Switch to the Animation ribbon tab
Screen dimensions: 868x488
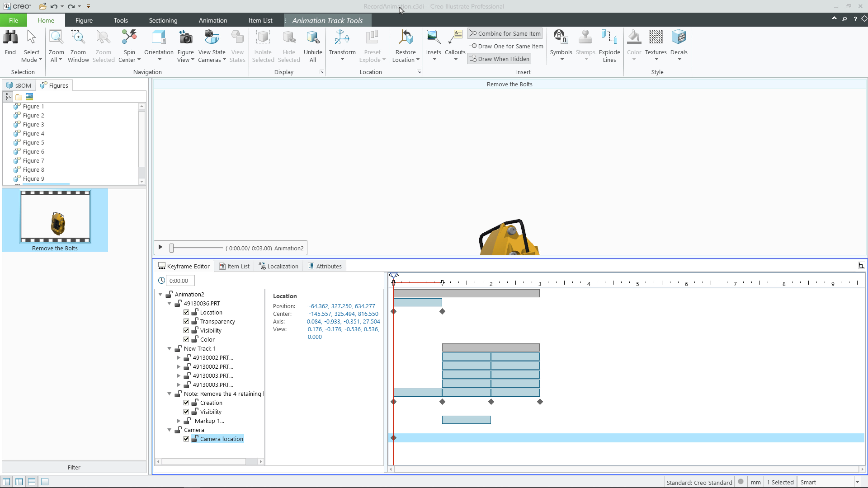213,20
